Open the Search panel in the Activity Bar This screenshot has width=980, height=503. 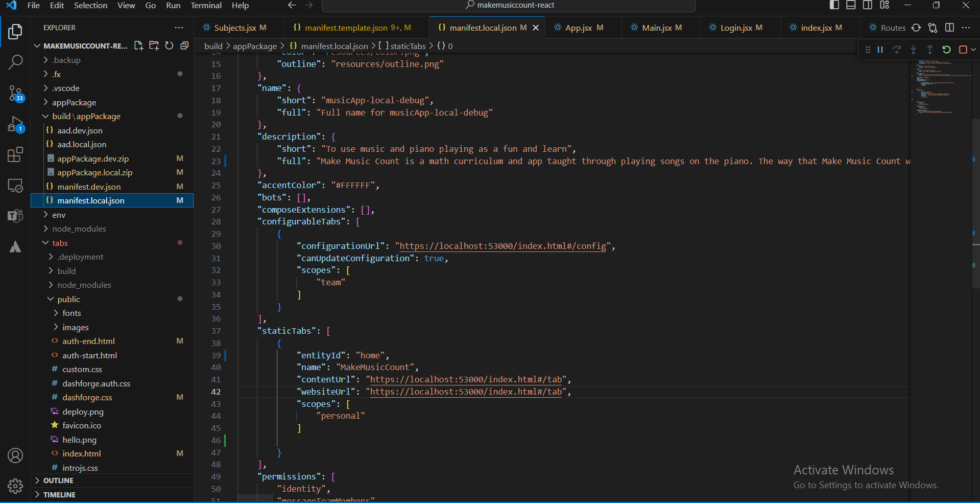click(x=15, y=62)
